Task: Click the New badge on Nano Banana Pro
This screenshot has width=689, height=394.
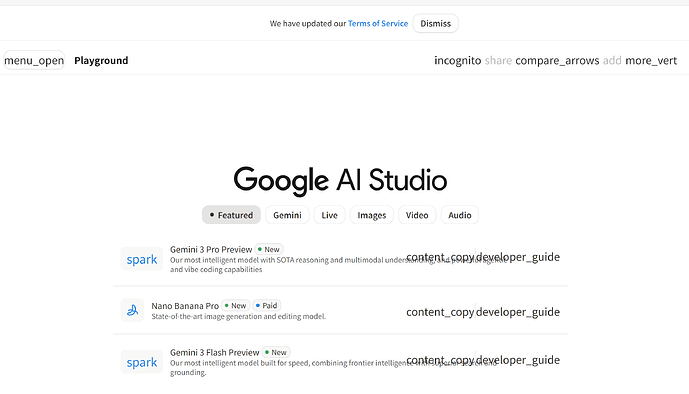Action: tap(236, 305)
